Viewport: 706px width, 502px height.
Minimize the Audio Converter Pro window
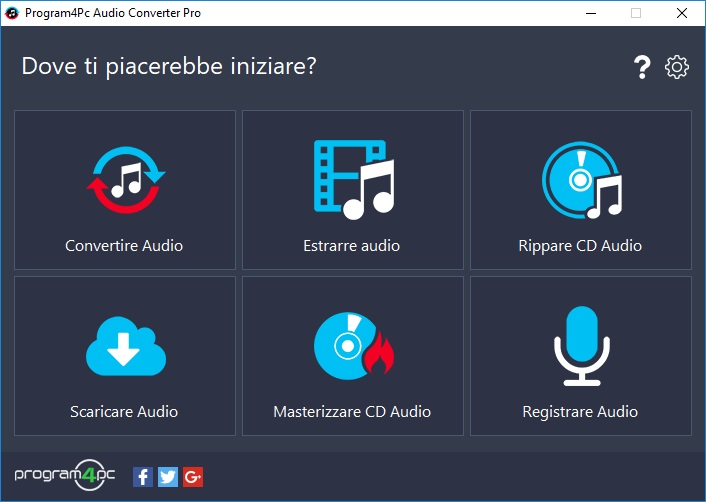click(591, 13)
